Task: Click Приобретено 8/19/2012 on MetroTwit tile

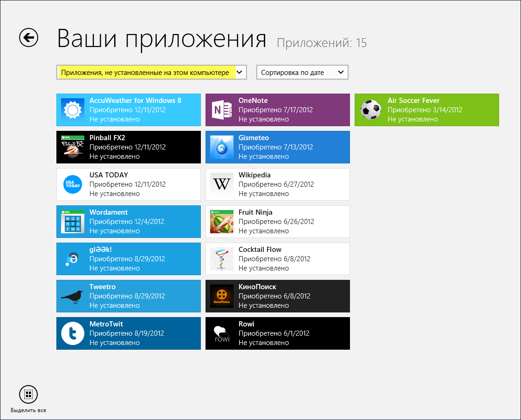Action: 127,333
